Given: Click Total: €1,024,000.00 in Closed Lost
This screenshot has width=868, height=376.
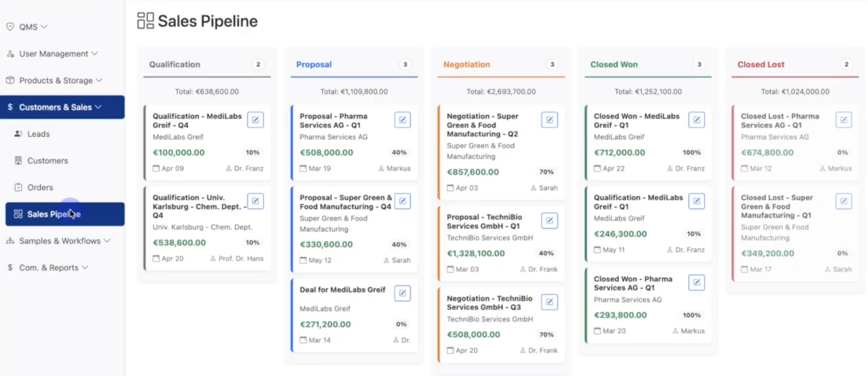Looking at the screenshot, I should coord(795,92).
